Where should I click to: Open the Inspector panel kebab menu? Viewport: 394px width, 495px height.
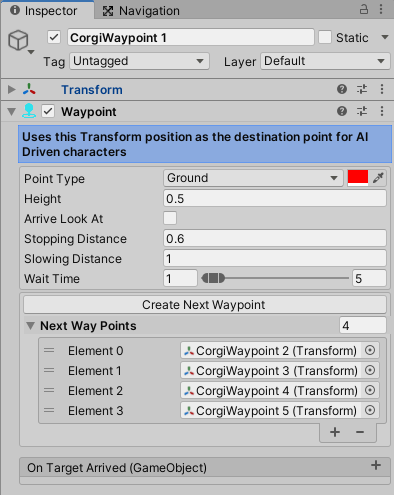point(381,9)
